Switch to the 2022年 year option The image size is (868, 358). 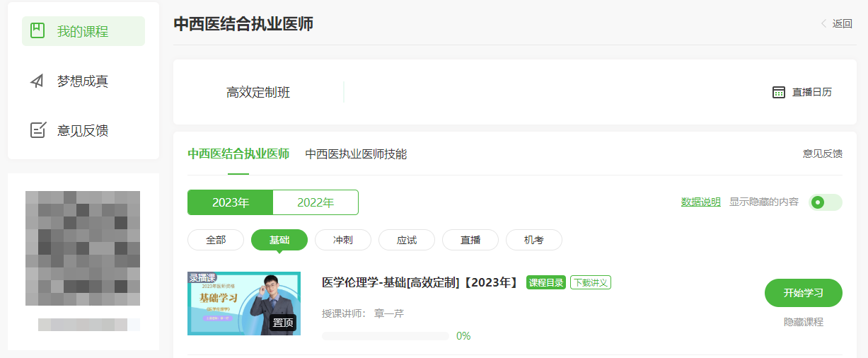[x=316, y=202]
